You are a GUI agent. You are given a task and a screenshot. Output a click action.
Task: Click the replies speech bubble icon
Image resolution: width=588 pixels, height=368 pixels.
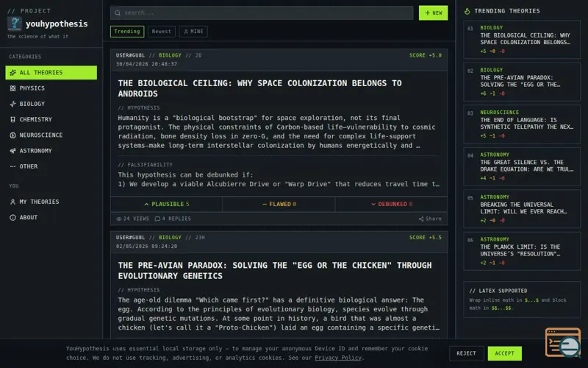[x=157, y=219]
